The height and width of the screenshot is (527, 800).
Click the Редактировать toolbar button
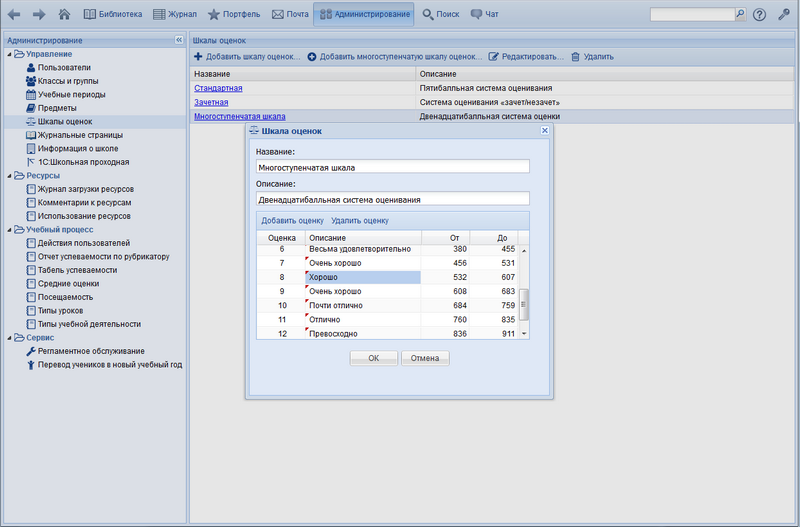click(526, 57)
